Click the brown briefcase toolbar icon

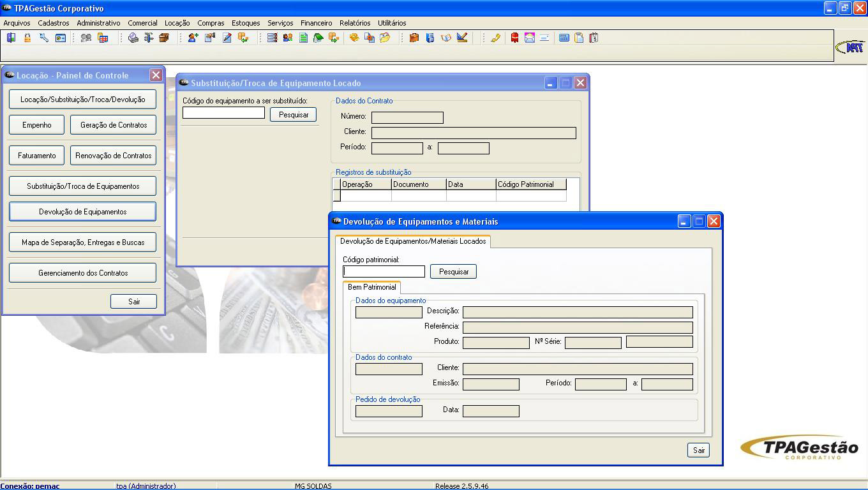(414, 38)
